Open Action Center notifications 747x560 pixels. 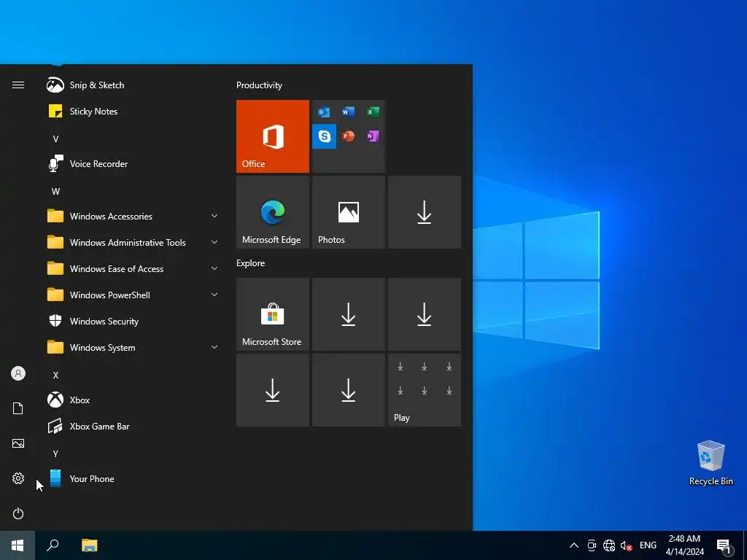(x=724, y=546)
